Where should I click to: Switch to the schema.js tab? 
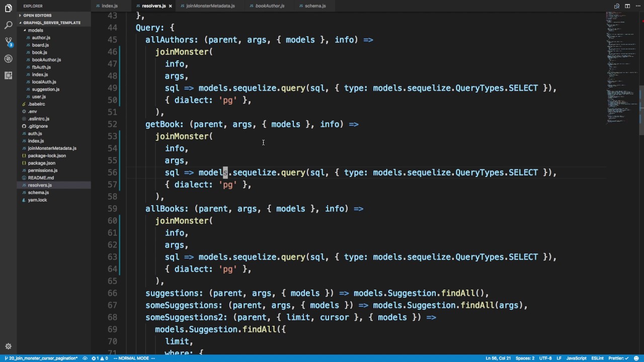point(315,6)
